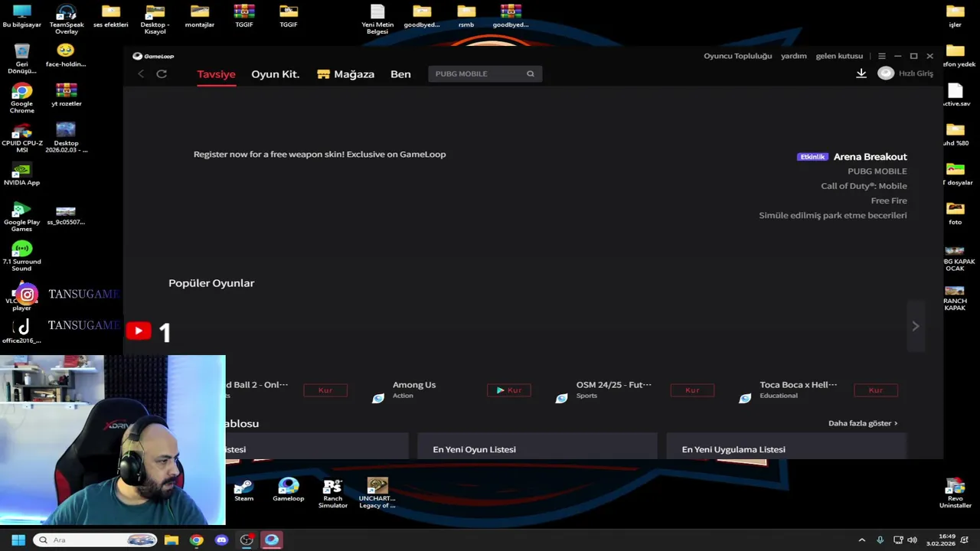Click taskbar Ara search box
Image resolution: width=980 pixels, height=551 pixels.
(96, 540)
